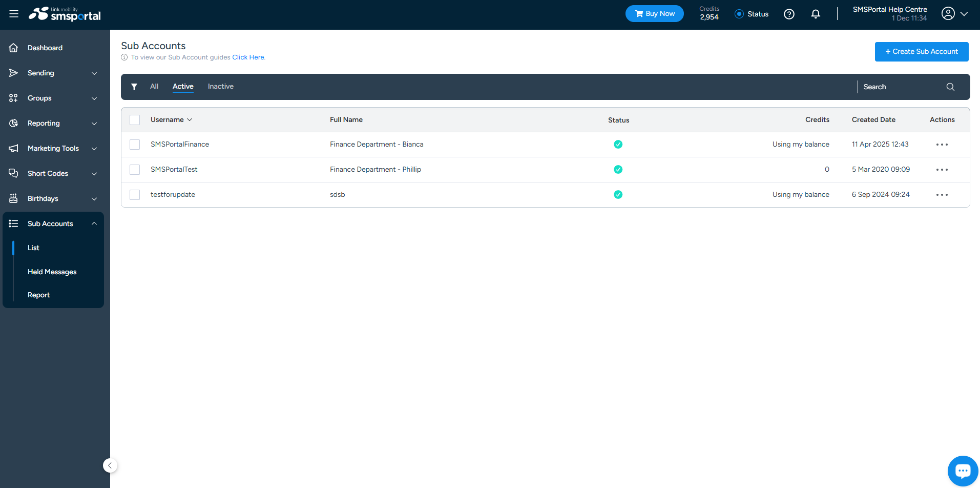Image resolution: width=980 pixels, height=488 pixels.
Task: Open the List submenu item
Action: point(33,248)
